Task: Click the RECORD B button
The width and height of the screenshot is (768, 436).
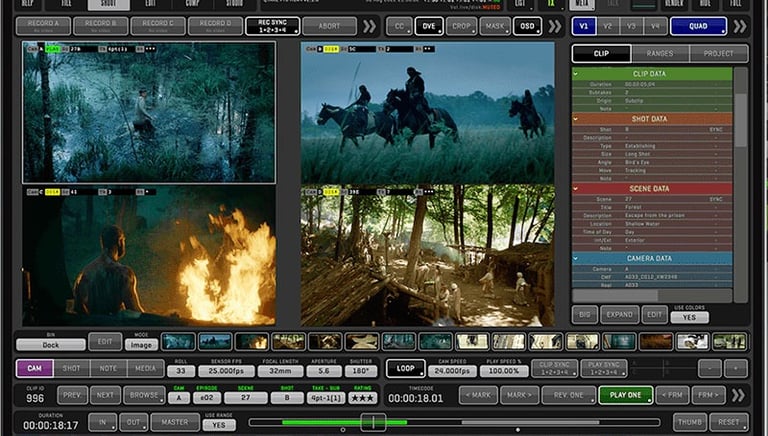Action: (101, 26)
